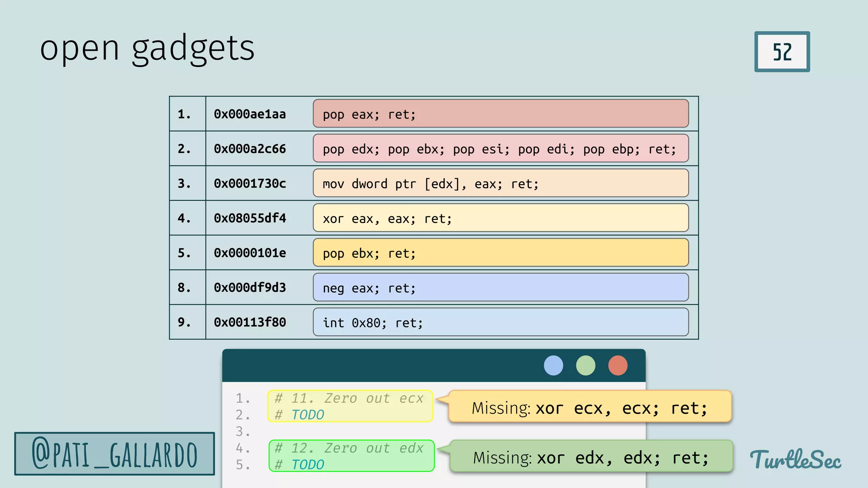Viewport: 868px width, 488px height.
Task: Click the @PATI_GALLARDO handle badge
Action: point(114,454)
